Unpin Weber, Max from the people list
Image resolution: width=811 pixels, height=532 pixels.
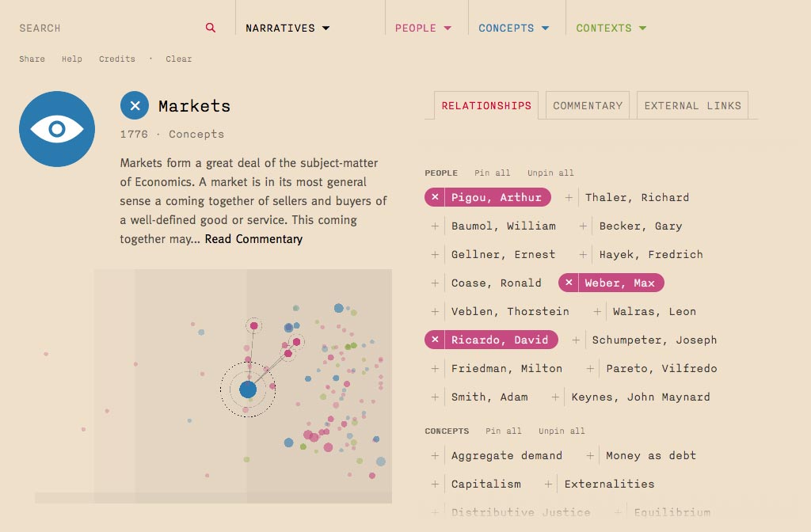(569, 283)
